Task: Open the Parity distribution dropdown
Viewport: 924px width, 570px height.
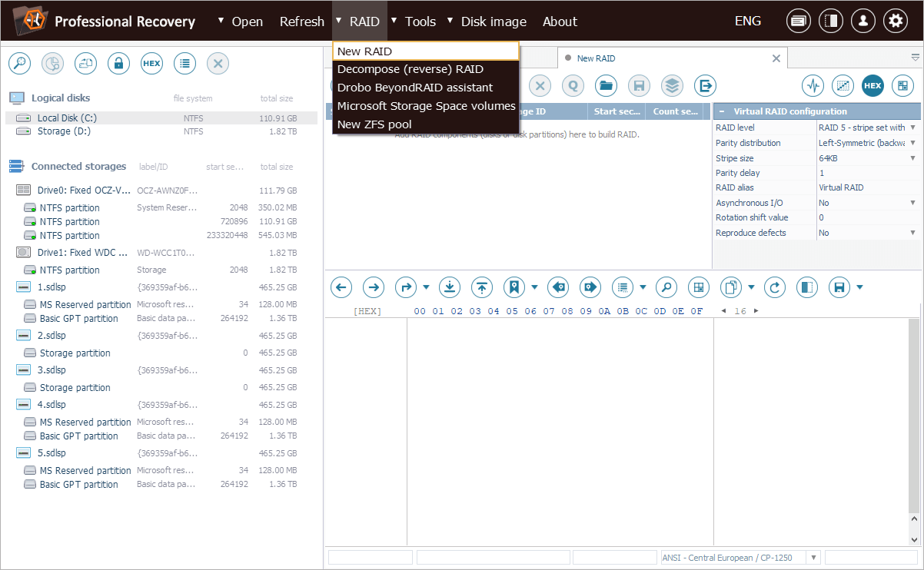Action: pos(913,143)
